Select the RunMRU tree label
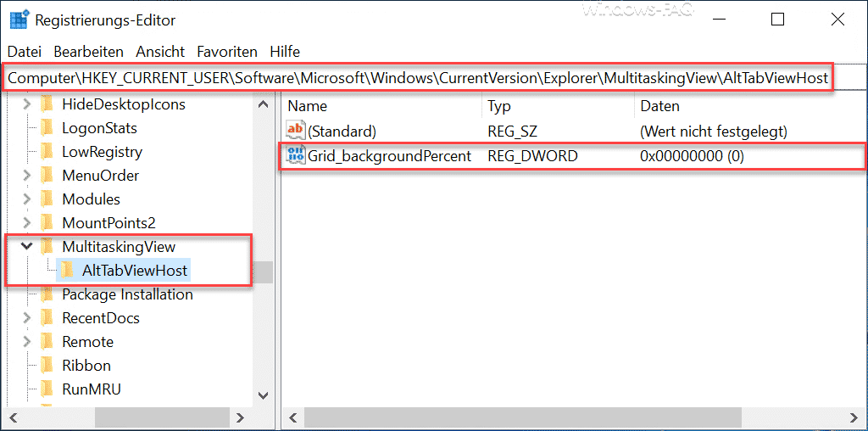The width and height of the screenshot is (868, 431). (x=92, y=389)
